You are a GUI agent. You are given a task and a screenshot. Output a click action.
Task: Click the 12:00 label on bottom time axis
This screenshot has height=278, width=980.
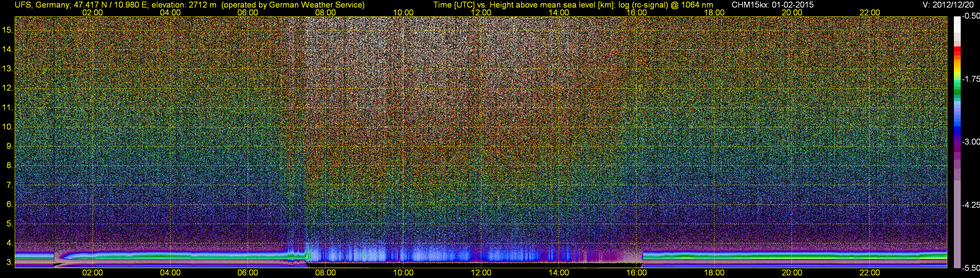[x=481, y=273]
